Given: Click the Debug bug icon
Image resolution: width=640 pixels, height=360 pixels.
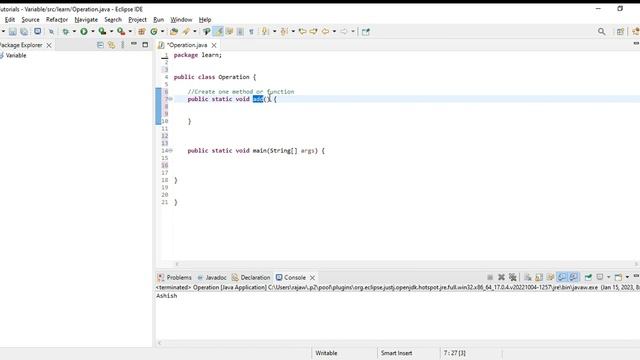Looking at the screenshot, I should coord(65,31).
